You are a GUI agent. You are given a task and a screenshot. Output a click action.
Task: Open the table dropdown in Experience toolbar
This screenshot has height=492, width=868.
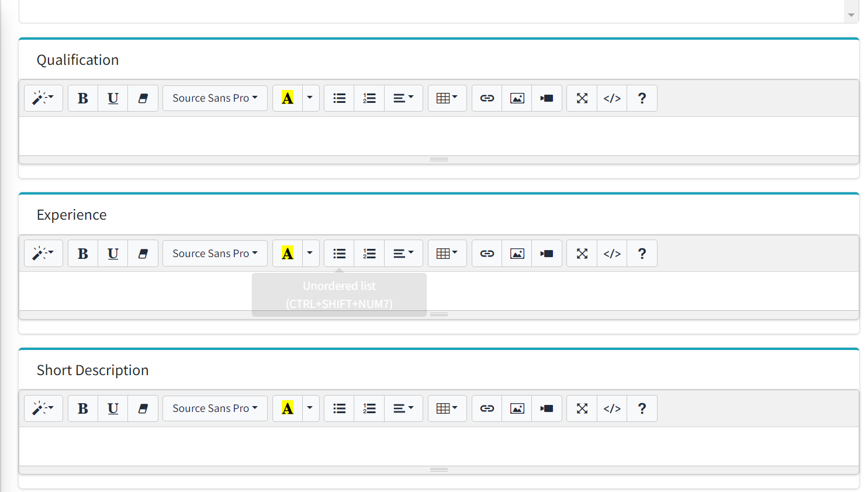click(x=447, y=254)
